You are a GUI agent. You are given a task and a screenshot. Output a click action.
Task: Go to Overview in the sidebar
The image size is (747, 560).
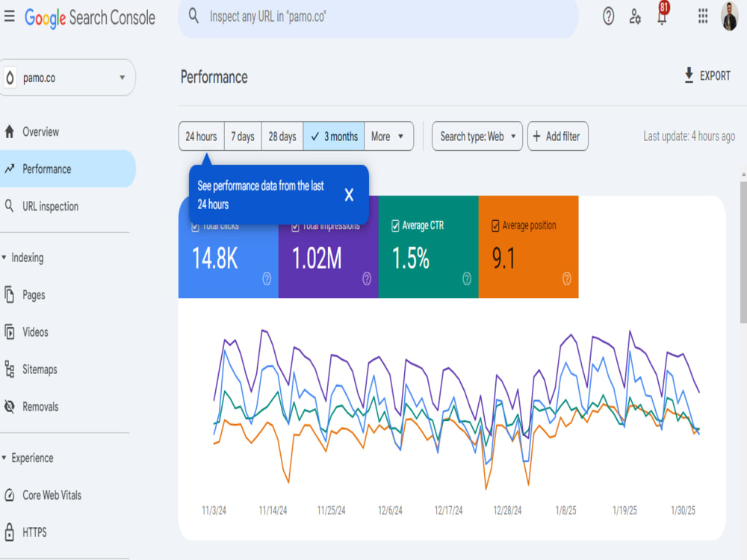coord(66,131)
